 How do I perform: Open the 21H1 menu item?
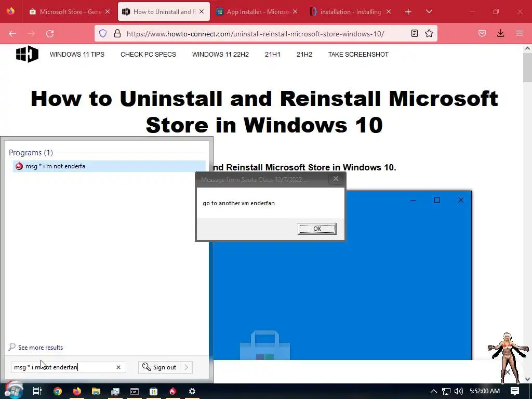272,54
